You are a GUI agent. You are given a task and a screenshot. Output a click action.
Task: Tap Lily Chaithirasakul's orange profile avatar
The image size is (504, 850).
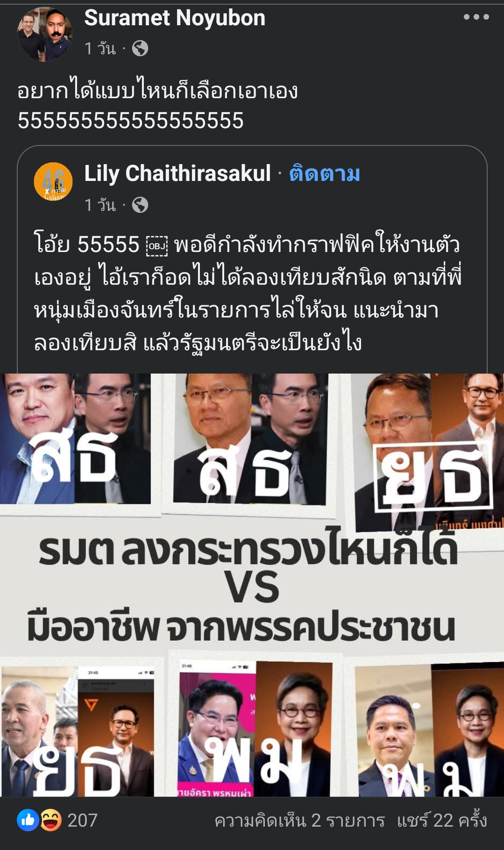click(x=53, y=182)
